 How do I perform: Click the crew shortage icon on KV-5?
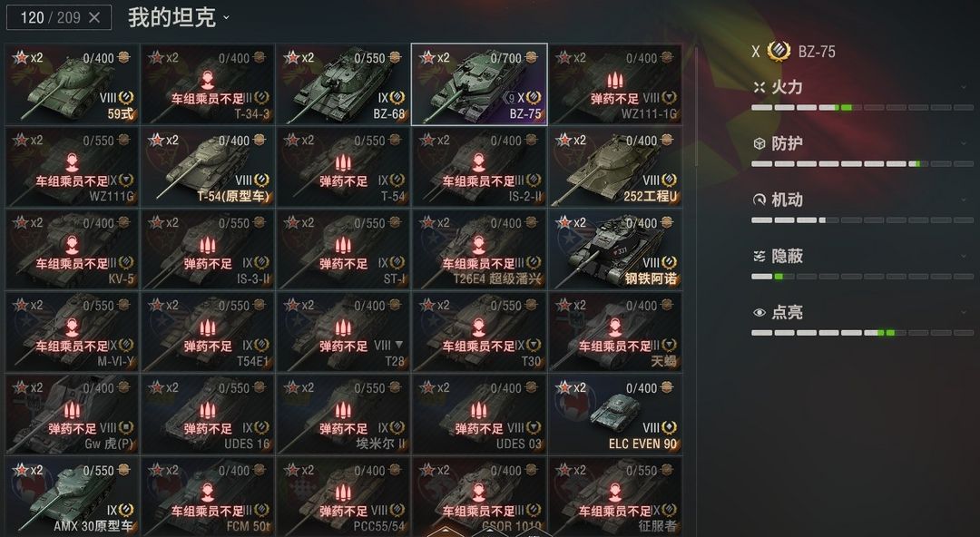(72, 247)
